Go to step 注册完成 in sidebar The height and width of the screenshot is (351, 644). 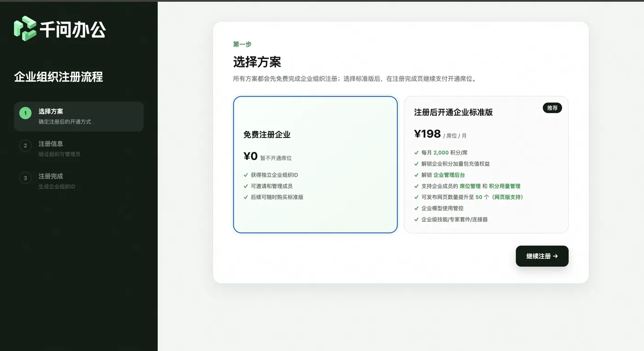pos(79,181)
